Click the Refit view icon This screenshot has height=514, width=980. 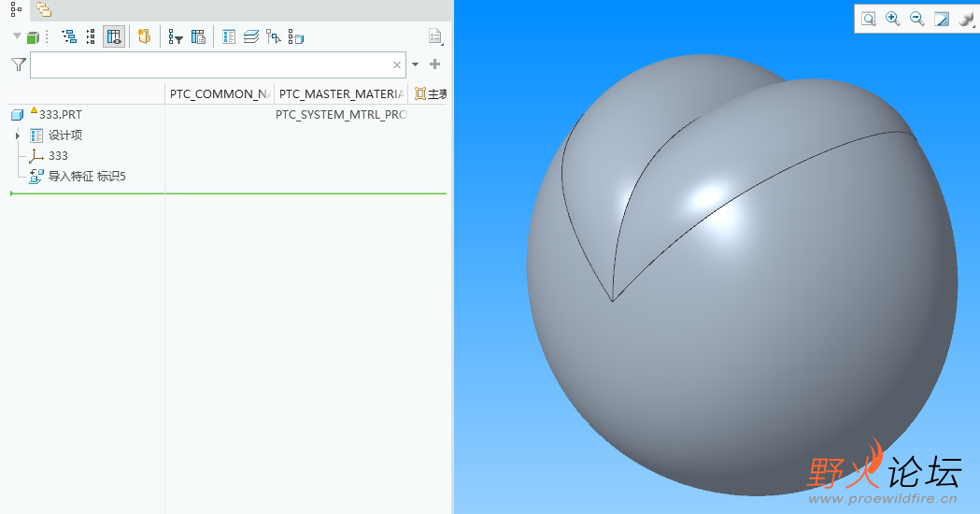(x=869, y=19)
